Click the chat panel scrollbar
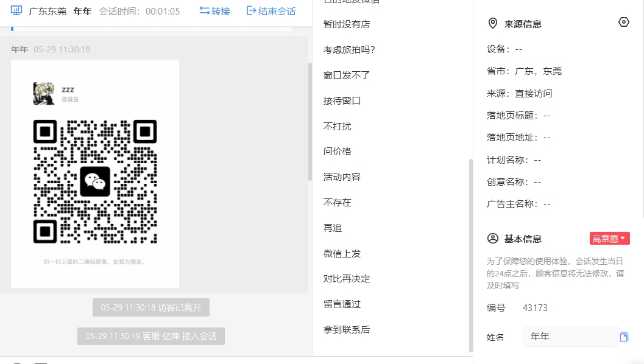The height and width of the screenshot is (364, 644). [x=310, y=122]
